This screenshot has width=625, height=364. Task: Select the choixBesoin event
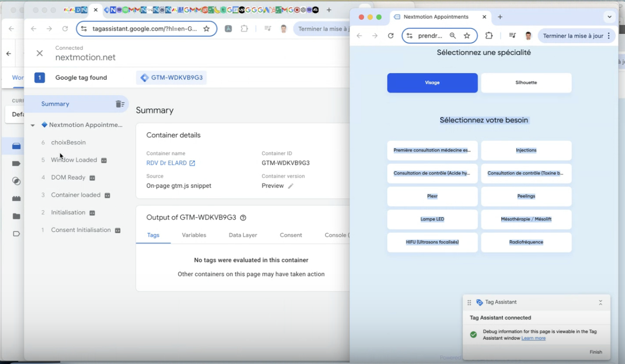68,143
